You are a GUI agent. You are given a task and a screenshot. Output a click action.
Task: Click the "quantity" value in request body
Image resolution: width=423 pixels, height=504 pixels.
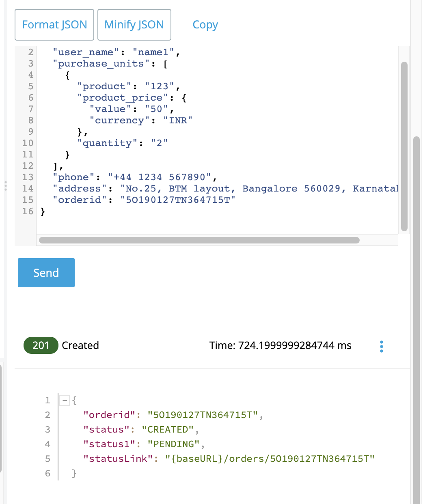click(159, 143)
